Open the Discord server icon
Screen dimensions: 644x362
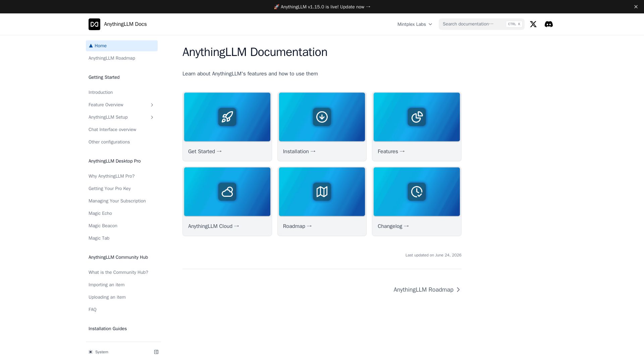coord(549,24)
